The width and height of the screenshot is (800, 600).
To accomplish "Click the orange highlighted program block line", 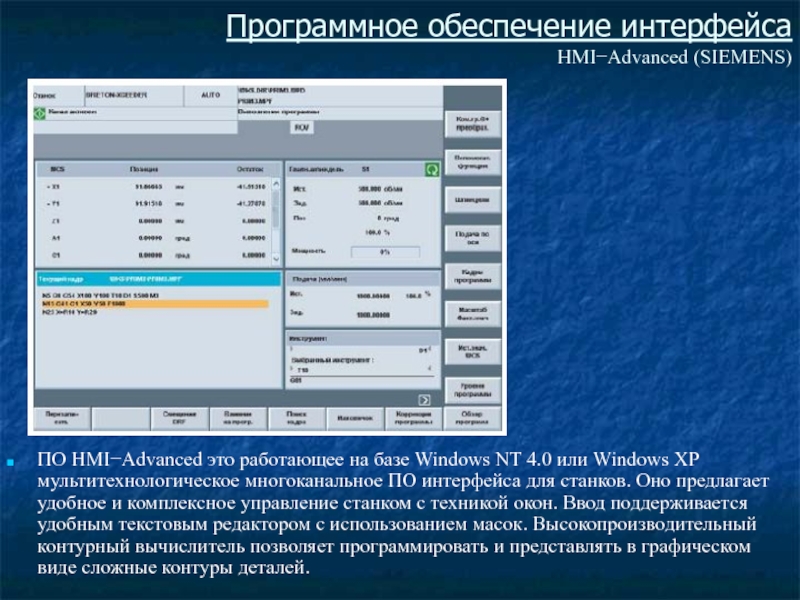I will 155,304.
